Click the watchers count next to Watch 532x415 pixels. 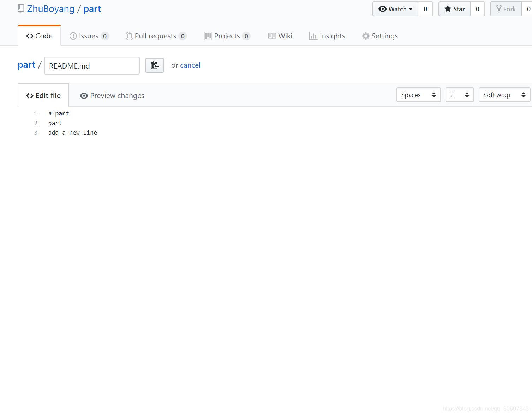tap(425, 9)
